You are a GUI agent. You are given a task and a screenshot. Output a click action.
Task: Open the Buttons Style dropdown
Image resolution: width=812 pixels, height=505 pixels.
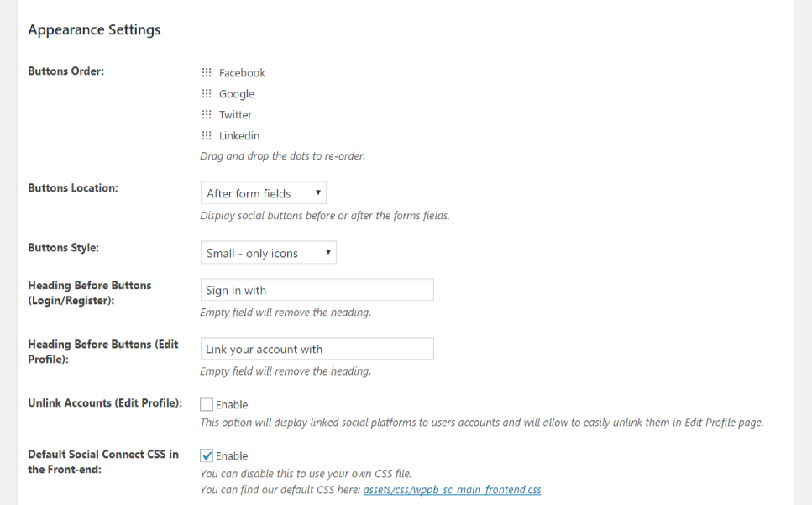coord(268,253)
